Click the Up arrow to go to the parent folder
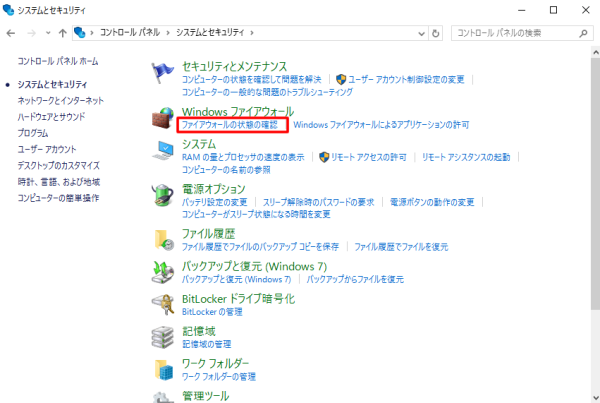Screen dimensions: 600x403 tap(62, 33)
